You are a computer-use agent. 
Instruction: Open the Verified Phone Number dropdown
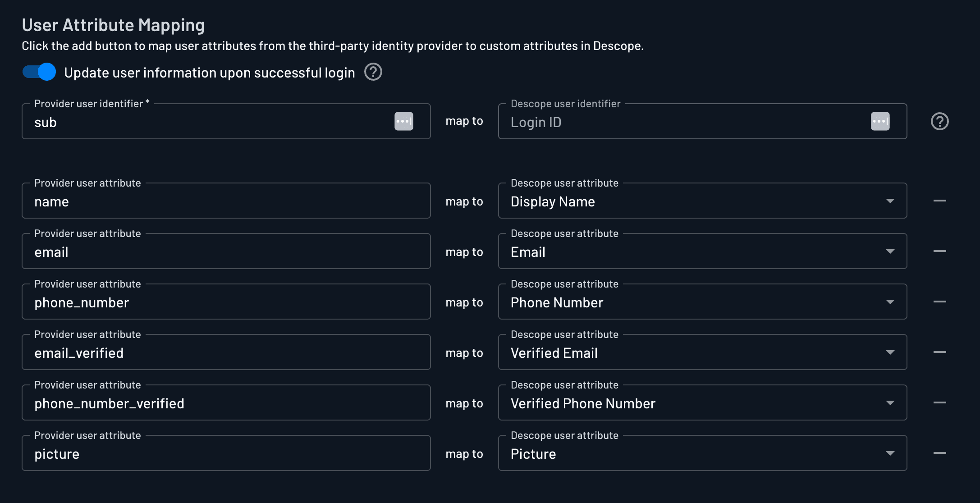coord(890,403)
